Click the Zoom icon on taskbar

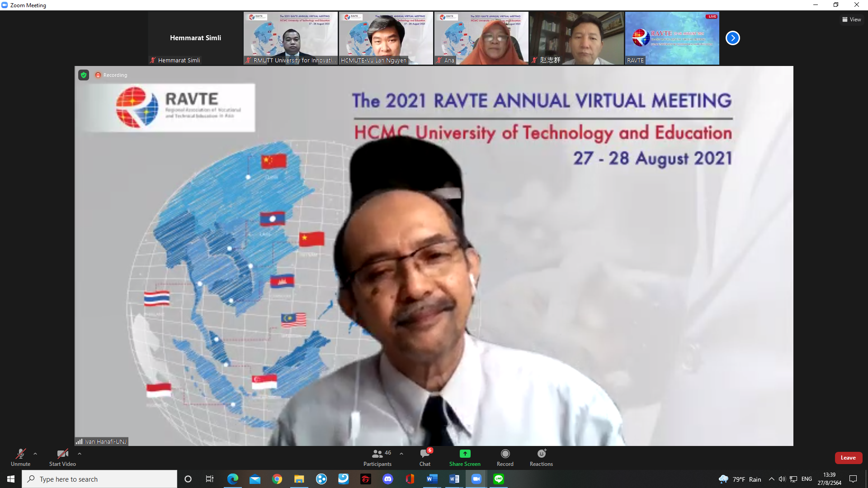click(x=476, y=479)
